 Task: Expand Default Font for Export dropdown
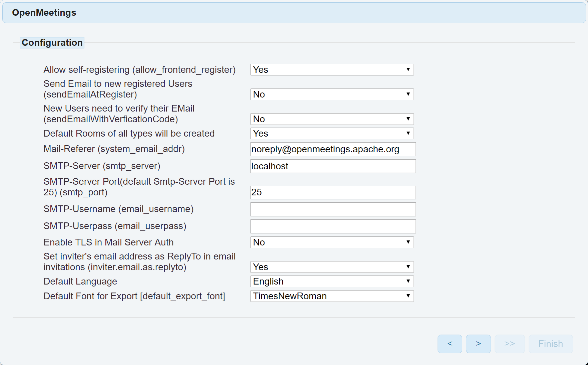(332, 296)
